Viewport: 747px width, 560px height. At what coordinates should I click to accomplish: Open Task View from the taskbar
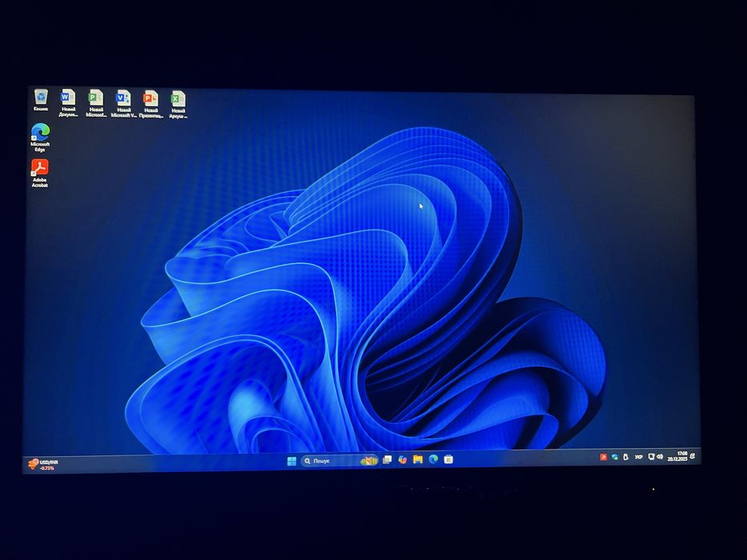388,459
